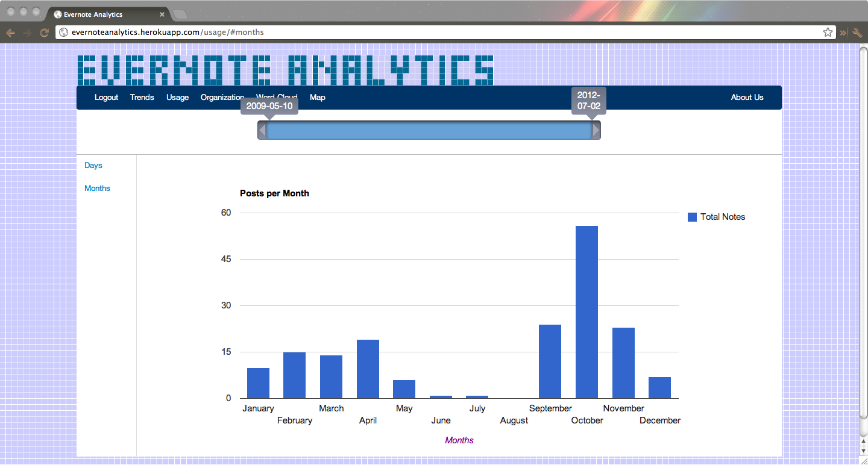This screenshot has width=868, height=465.
Task: Open the Map page
Action: [318, 98]
